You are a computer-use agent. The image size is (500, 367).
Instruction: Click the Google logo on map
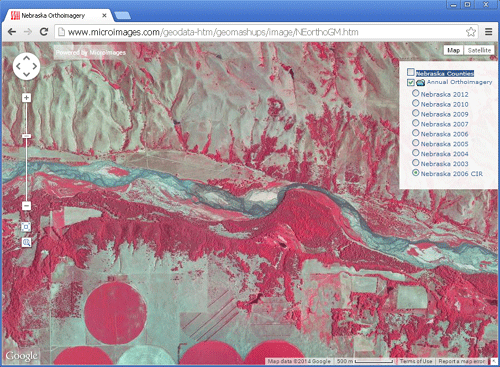21,356
